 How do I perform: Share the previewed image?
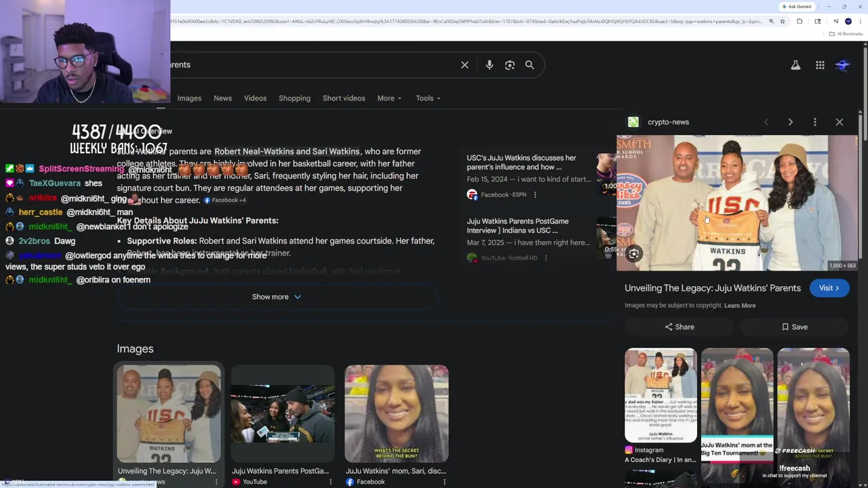coord(679,327)
